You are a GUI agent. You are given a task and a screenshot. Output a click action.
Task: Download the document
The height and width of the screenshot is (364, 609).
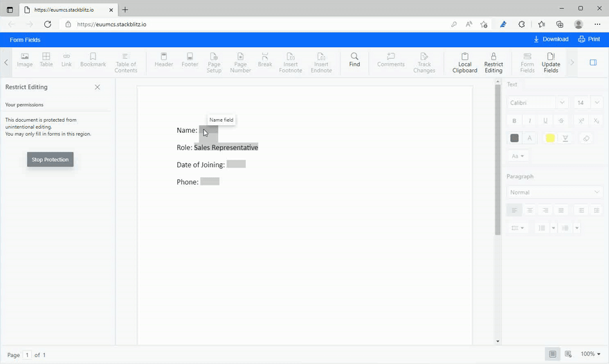(551, 39)
